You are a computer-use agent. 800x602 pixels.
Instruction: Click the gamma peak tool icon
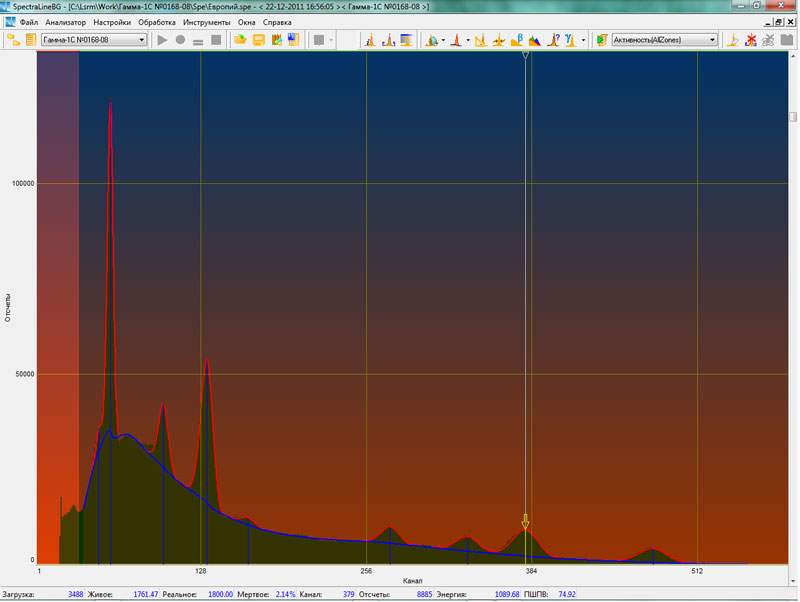(x=570, y=40)
